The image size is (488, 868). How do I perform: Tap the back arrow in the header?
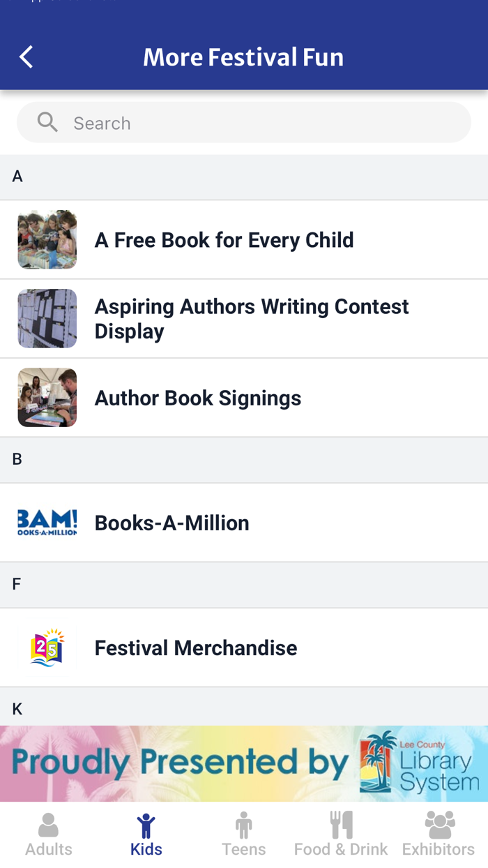[26, 56]
